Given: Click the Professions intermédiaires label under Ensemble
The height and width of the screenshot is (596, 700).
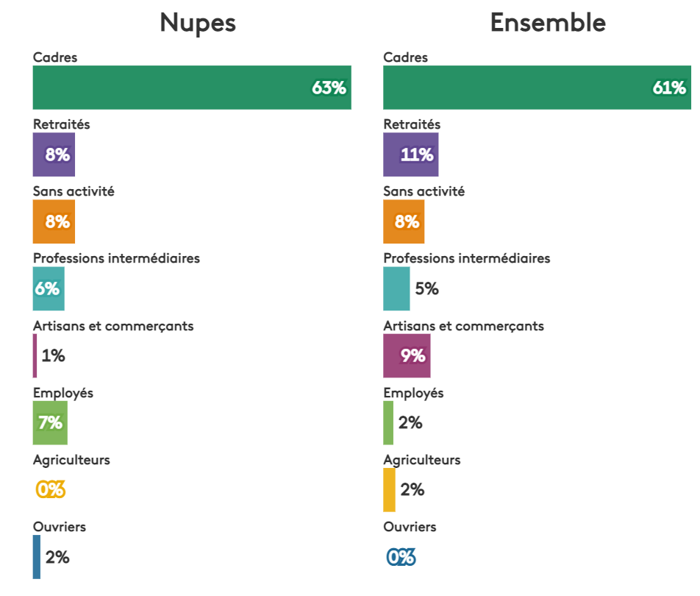Looking at the screenshot, I should tap(467, 258).
